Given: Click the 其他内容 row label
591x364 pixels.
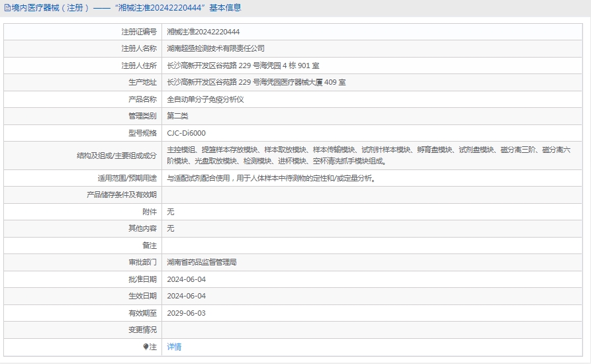Looking at the screenshot, I should pyautogui.click(x=142, y=228).
